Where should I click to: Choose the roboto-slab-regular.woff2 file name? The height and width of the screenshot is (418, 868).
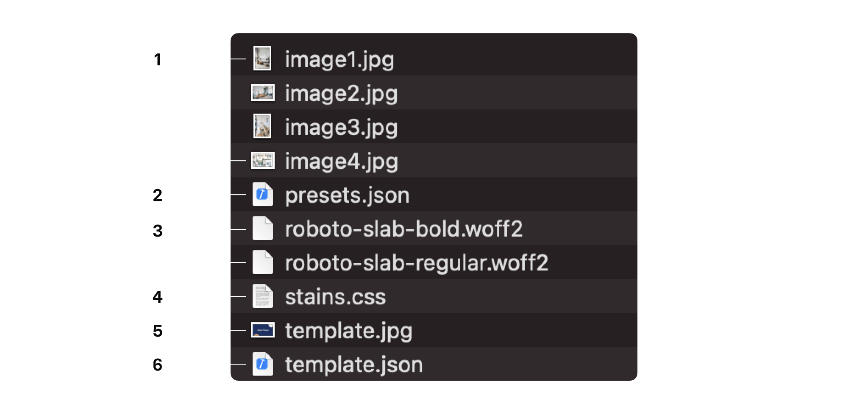[417, 263]
